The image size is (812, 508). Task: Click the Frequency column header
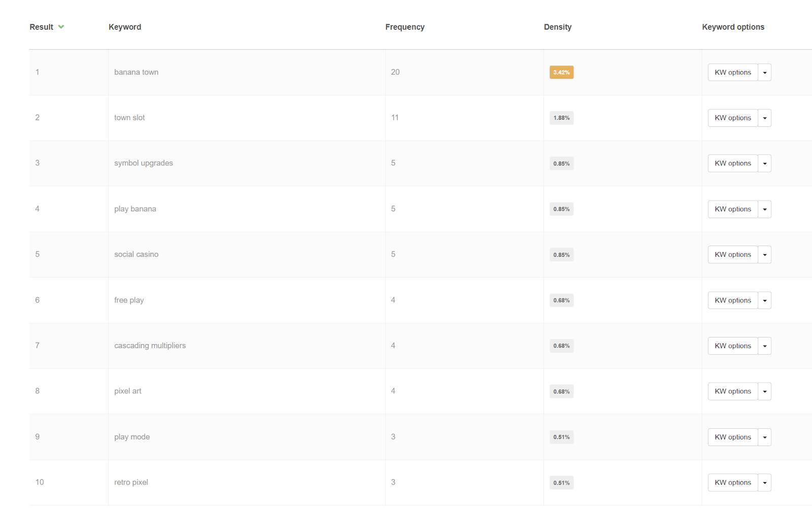tap(404, 27)
